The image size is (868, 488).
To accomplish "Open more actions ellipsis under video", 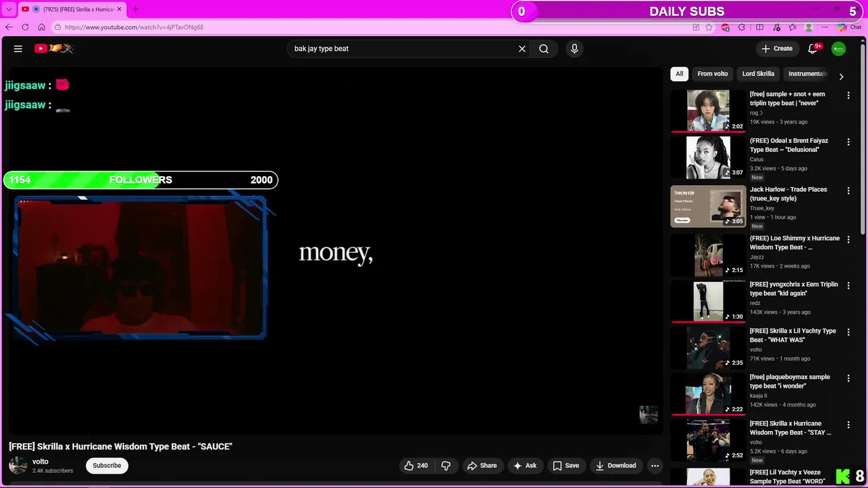I will click(655, 466).
